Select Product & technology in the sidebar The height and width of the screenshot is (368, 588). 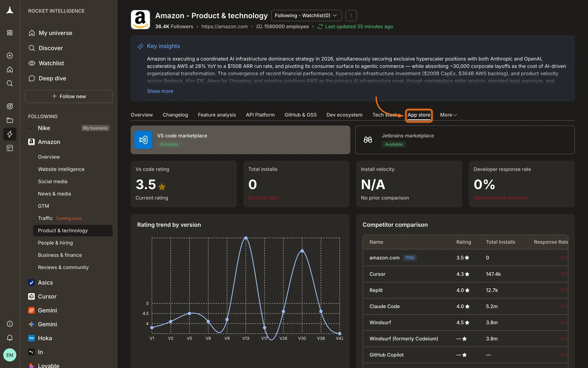point(73,230)
